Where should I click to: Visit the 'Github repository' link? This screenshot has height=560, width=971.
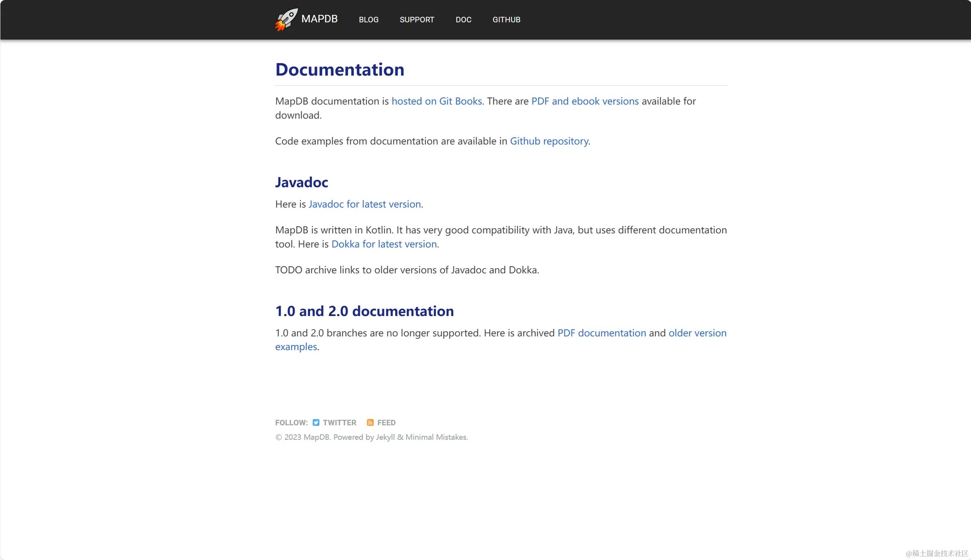(549, 141)
